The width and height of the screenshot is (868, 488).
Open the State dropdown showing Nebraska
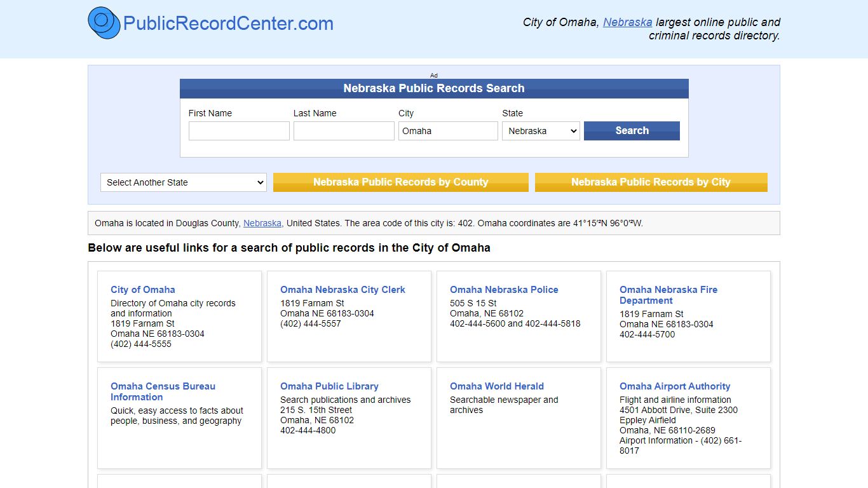(x=541, y=131)
